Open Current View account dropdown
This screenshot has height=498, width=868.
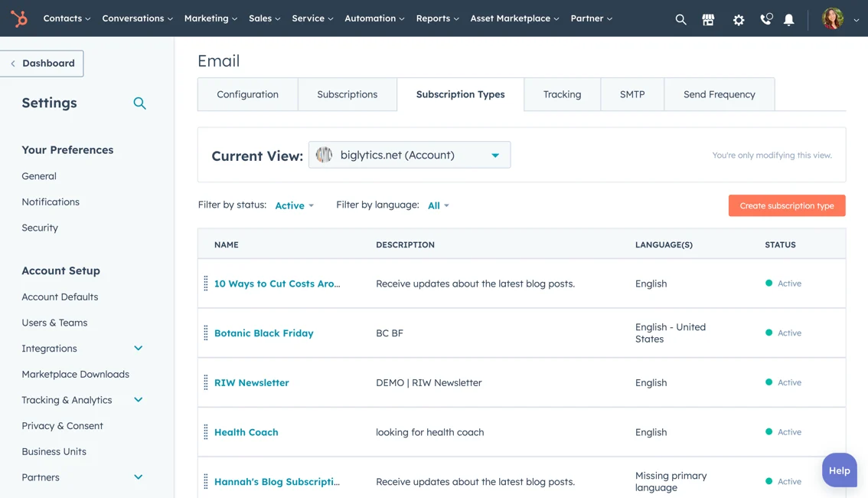[410, 155]
